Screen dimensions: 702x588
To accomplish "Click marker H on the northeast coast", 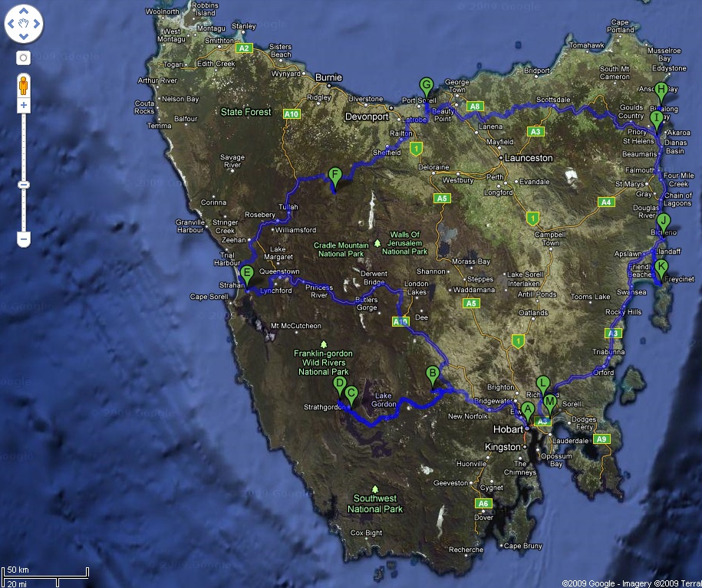I will 661,91.
